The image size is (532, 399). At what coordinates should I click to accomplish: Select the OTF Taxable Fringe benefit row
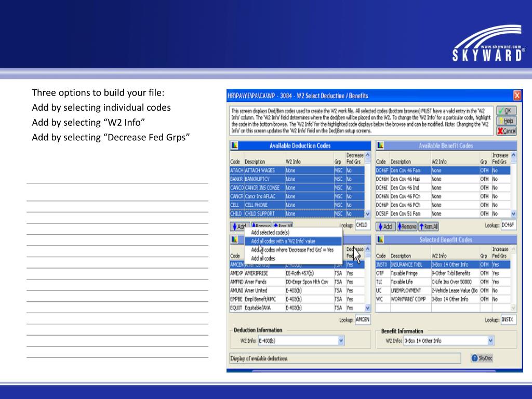pyautogui.click(x=443, y=273)
